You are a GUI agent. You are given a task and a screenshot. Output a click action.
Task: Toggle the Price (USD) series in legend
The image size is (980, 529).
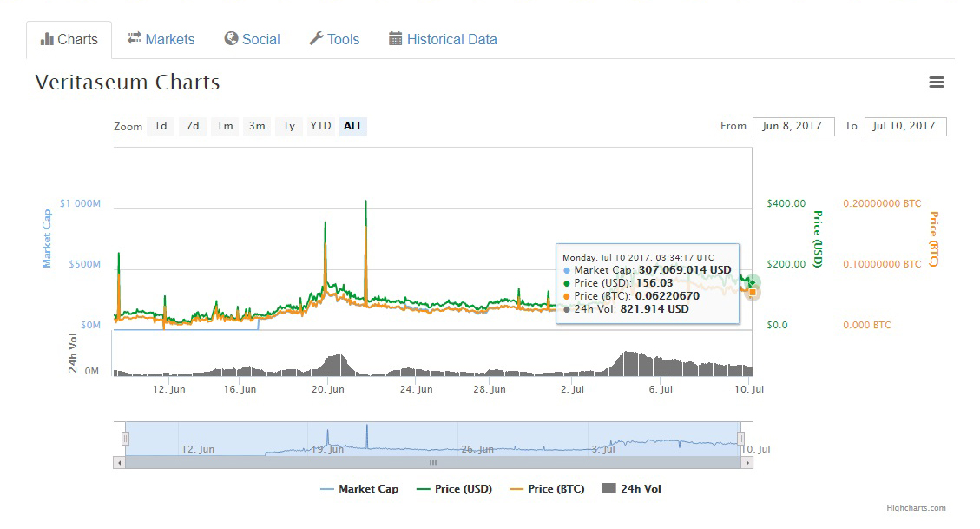pos(454,489)
